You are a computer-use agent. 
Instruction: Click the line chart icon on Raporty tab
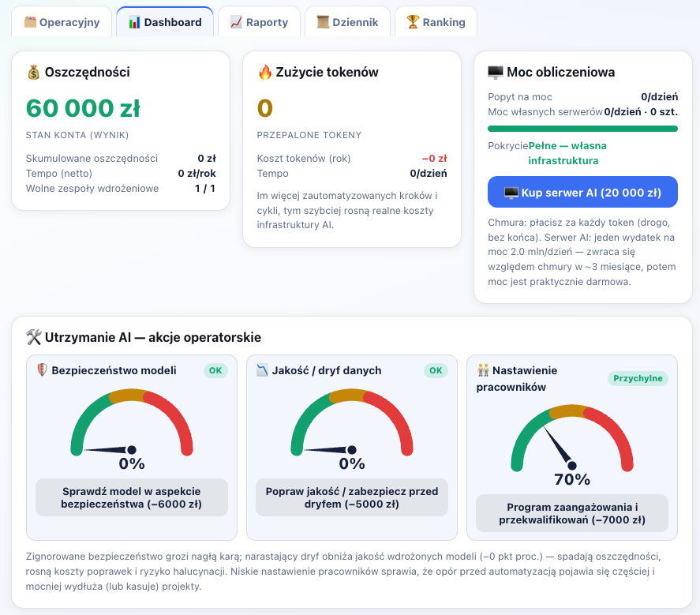(x=236, y=22)
